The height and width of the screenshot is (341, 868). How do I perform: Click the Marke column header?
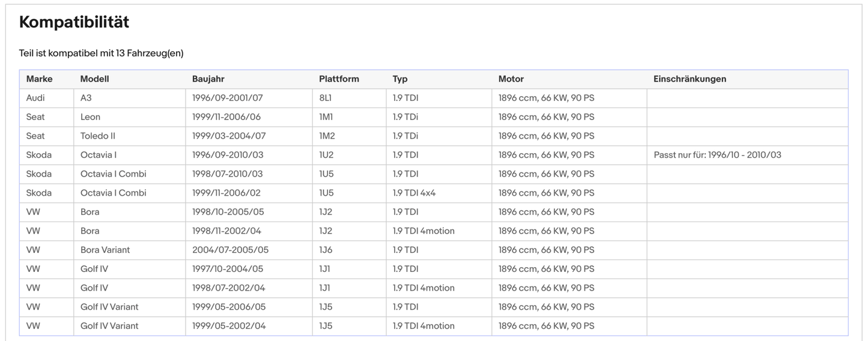(39, 79)
